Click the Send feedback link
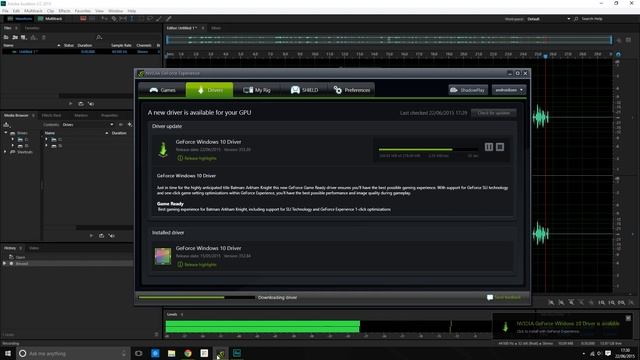This screenshot has height=360, width=640. click(504, 298)
